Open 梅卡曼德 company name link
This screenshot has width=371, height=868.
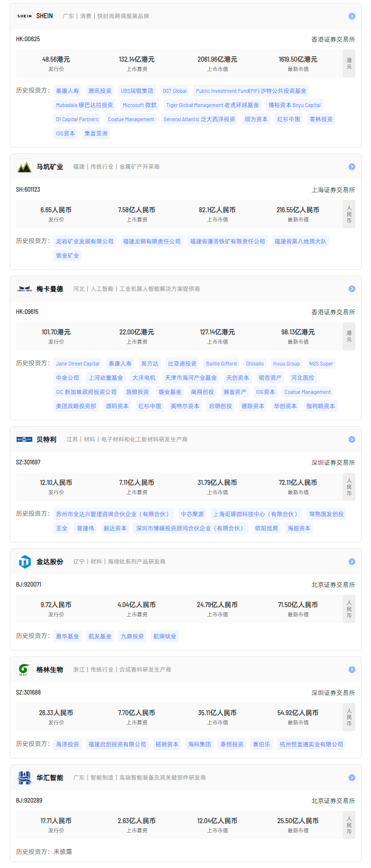(50, 289)
